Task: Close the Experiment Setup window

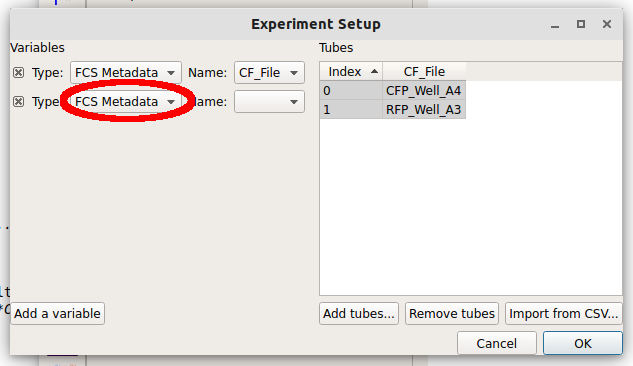Action: pyautogui.click(x=607, y=24)
